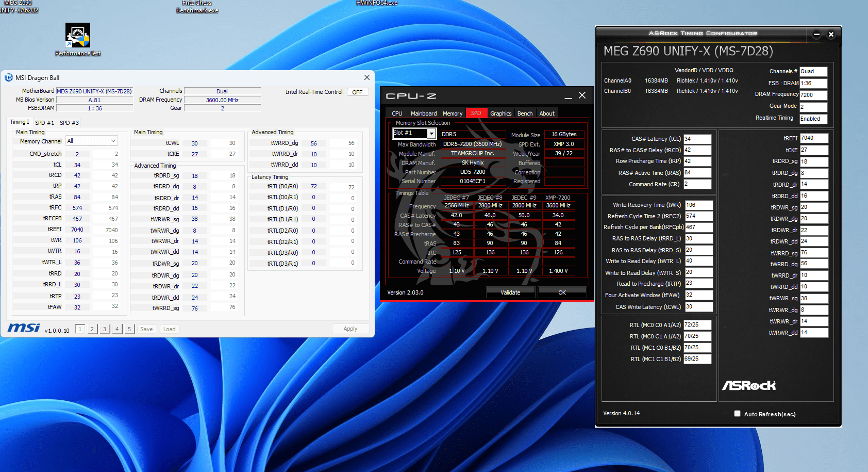Click the ASRock logo in Timing Configurator

[x=749, y=385]
